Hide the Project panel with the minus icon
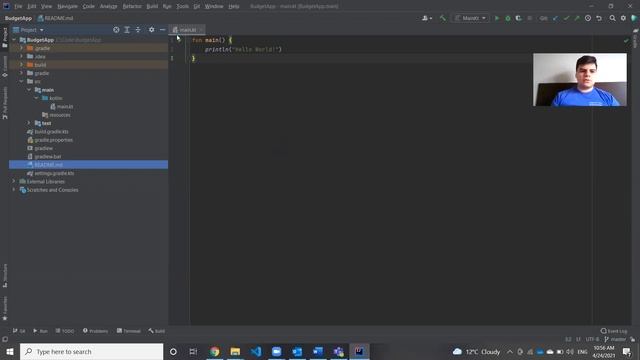This screenshot has width=640, height=360. [x=162, y=30]
